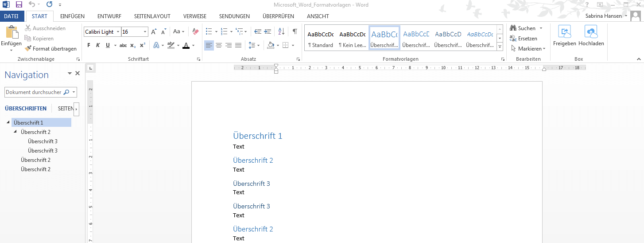Close the Navigation pane with X
Image resolution: width=644 pixels, height=243 pixels.
click(x=78, y=74)
